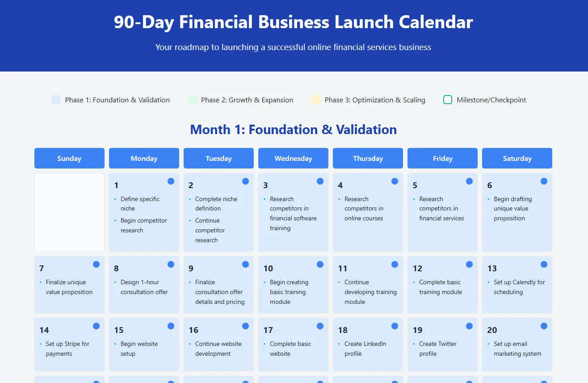Open the day 13 Calendly scheduling cell
This screenshot has width=588, height=383.
[x=517, y=285]
